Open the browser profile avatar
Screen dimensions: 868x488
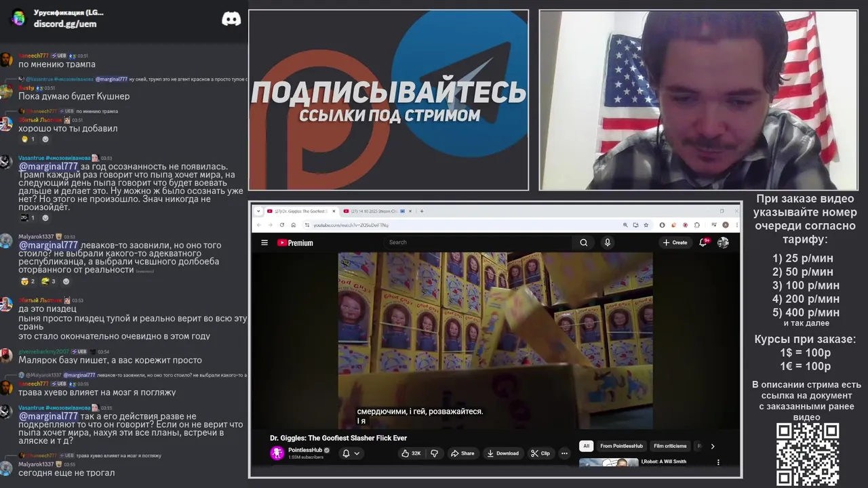point(726,225)
